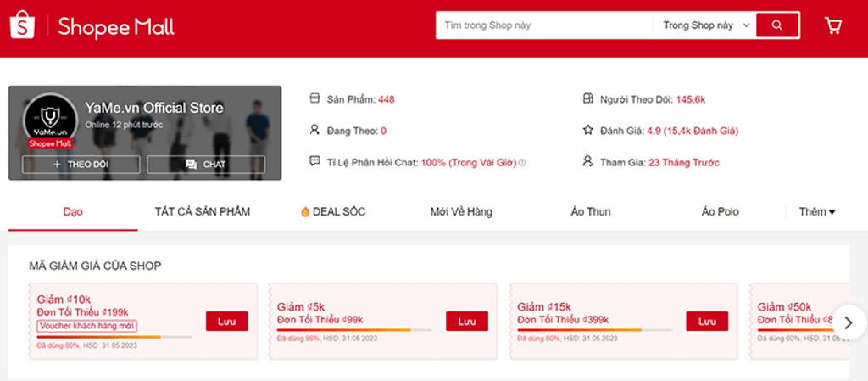The image size is (868, 381).
Task: Open the shopping cart icon
Action: [x=832, y=25]
